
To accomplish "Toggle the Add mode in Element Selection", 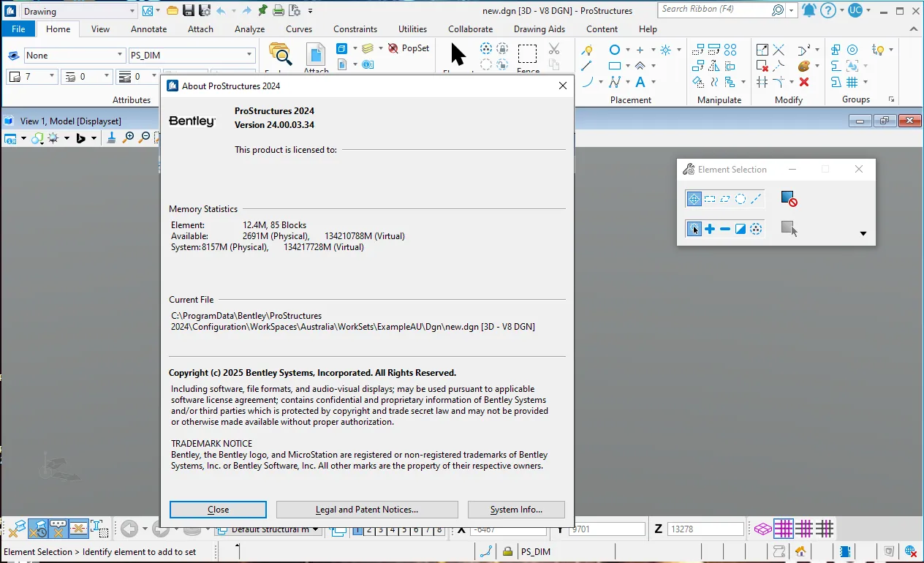I will 710,229.
